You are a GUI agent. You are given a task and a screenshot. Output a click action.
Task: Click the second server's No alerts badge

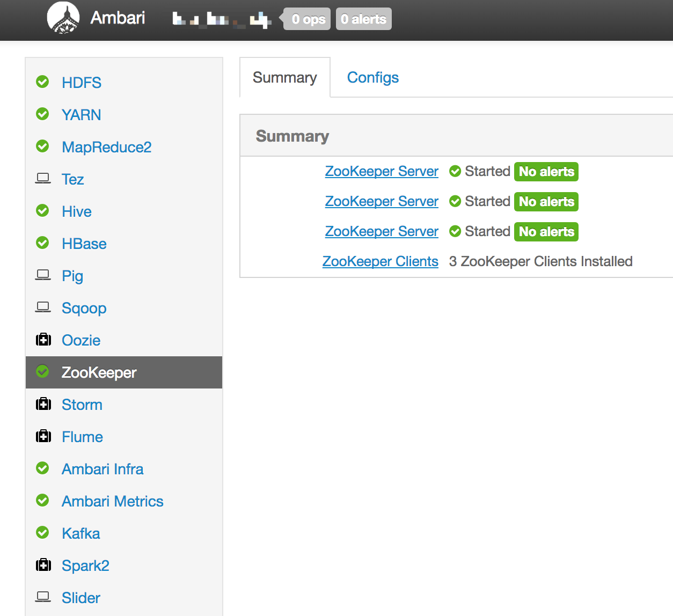click(546, 202)
